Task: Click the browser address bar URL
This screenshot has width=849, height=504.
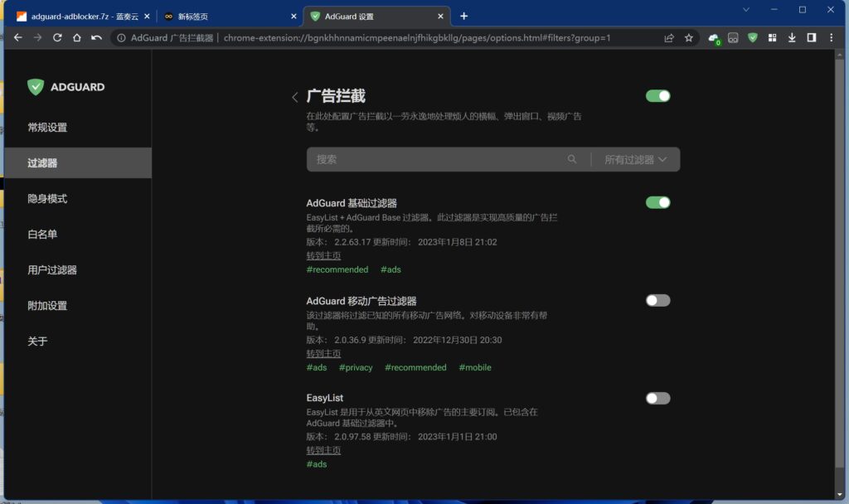Action: click(417, 38)
